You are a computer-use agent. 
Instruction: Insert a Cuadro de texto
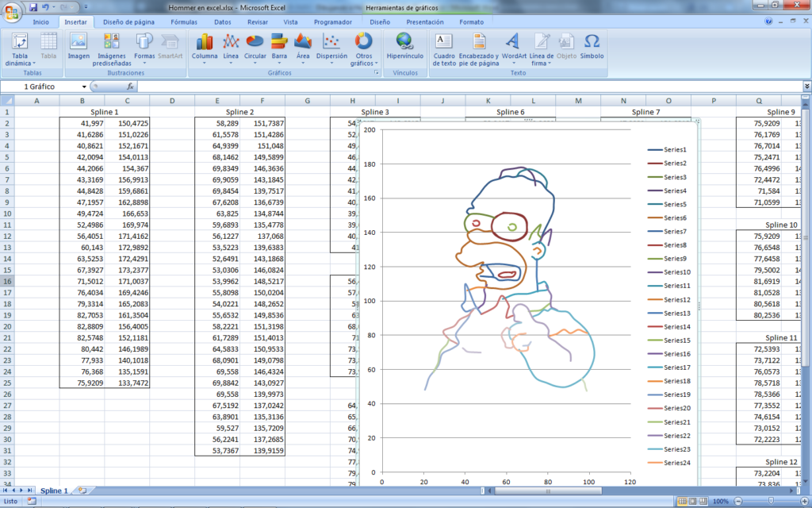tap(444, 50)
